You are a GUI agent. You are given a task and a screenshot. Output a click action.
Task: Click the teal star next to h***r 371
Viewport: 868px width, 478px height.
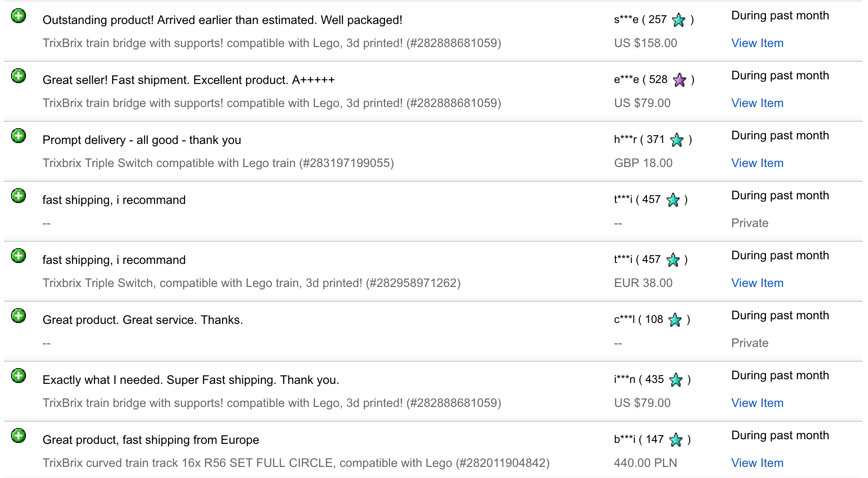pyautogui.click(x=677, y=140)
